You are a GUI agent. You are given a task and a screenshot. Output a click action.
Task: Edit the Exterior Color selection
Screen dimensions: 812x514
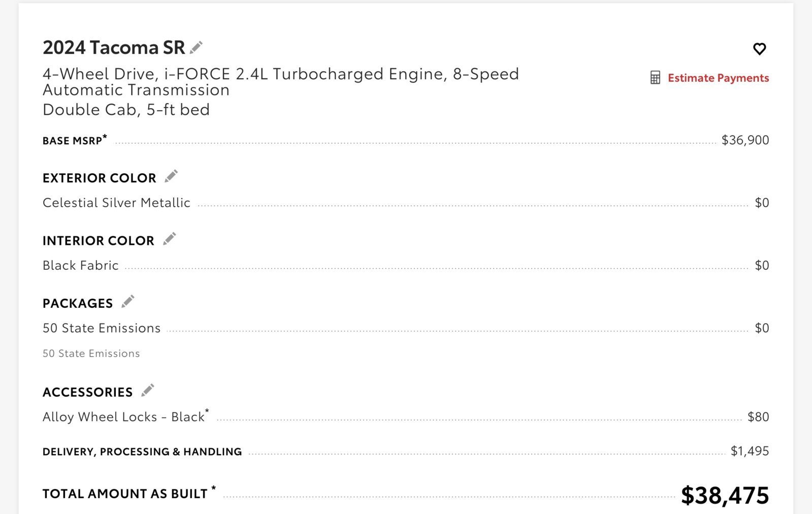point(171,176)
